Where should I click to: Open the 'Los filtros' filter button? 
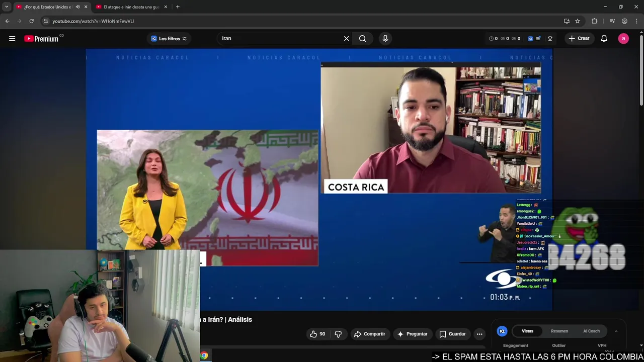click(169, 39)
